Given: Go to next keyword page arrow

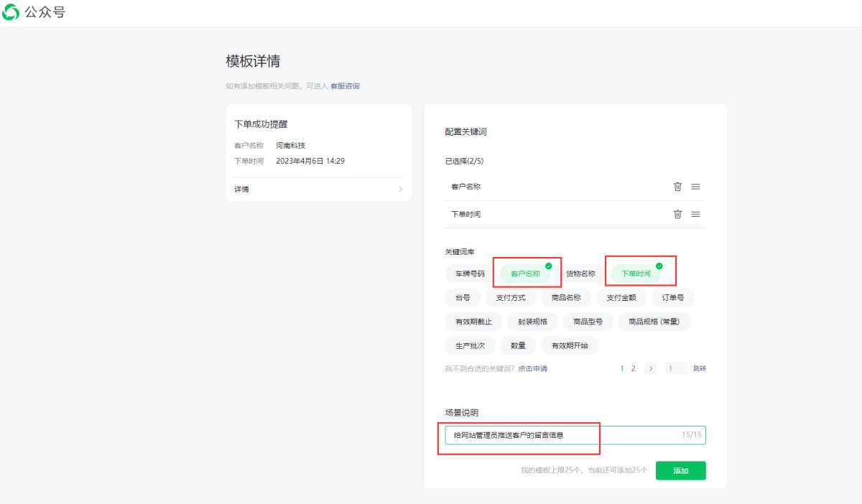Looking at the screenshot, I should [651, 368].
